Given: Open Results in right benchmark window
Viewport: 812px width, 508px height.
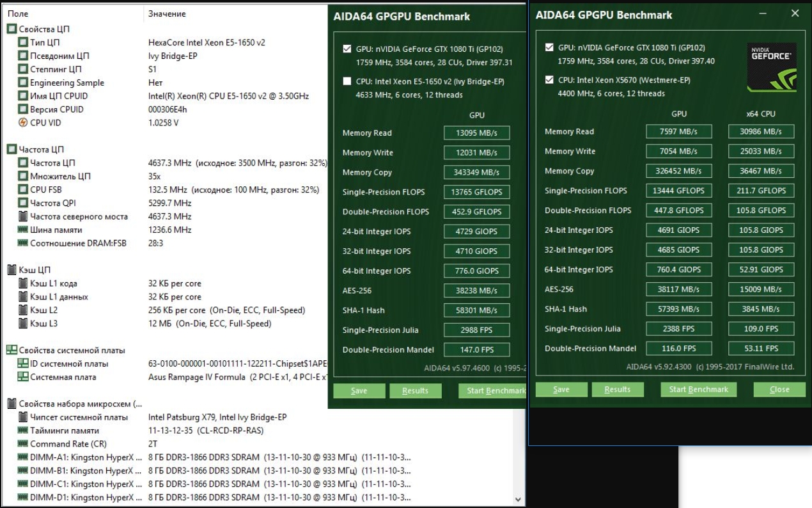Looking at the screenshot, I should pos(618,390).
